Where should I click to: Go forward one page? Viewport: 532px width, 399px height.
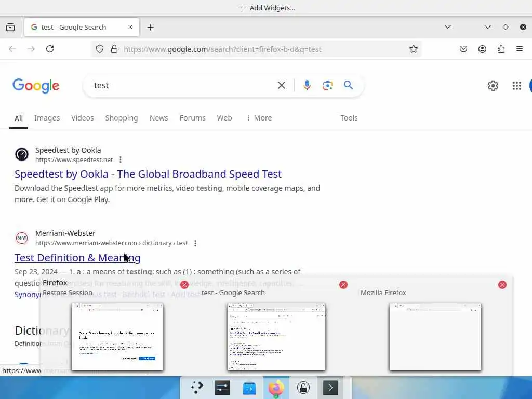[31, 49]
